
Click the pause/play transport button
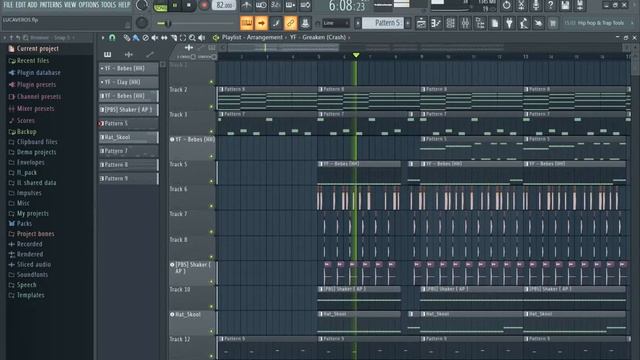(x=175, y=6)
